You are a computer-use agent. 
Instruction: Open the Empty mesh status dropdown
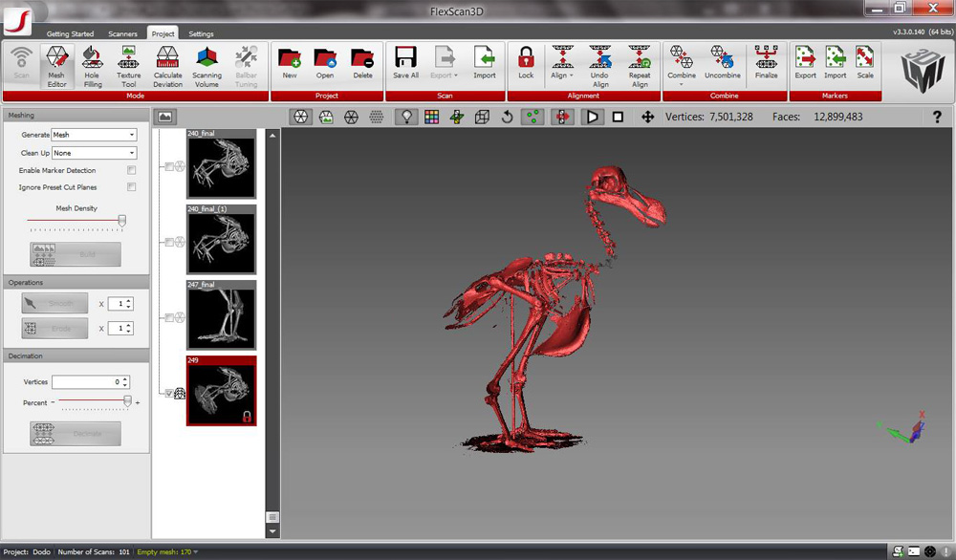pyautogui.click(x=196, y=552)
